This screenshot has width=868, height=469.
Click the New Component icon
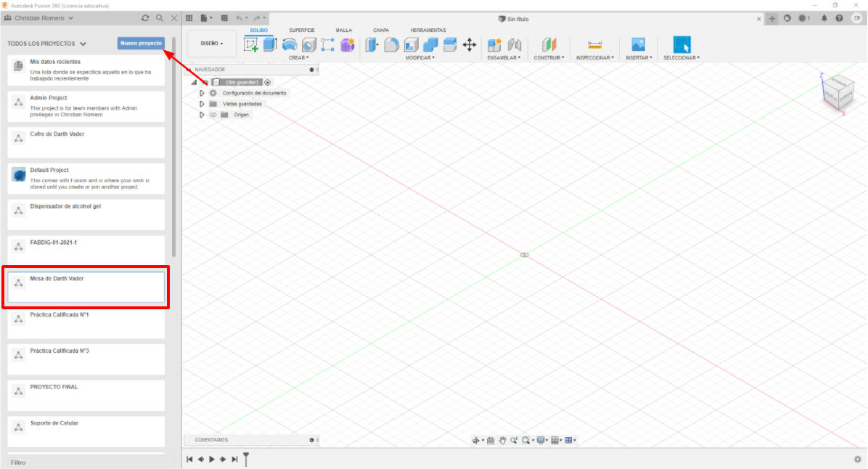pyautogui.click(x=494, y=45)
